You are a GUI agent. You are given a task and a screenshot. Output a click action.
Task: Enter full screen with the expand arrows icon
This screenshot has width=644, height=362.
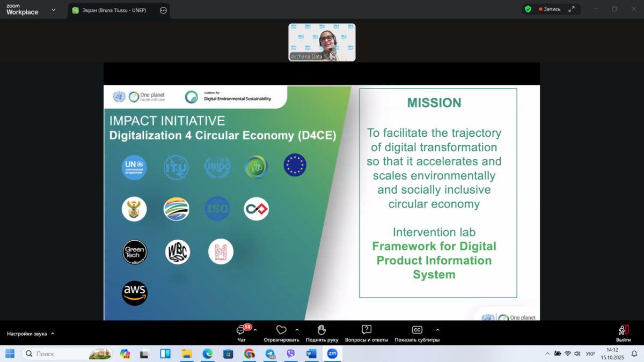[x=572, y=9]
